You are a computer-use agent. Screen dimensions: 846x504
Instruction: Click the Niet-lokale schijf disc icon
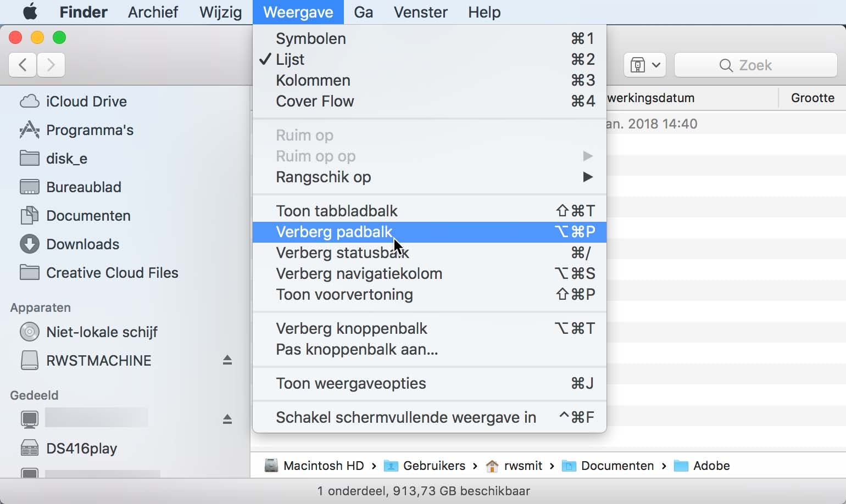pos(29,332)
